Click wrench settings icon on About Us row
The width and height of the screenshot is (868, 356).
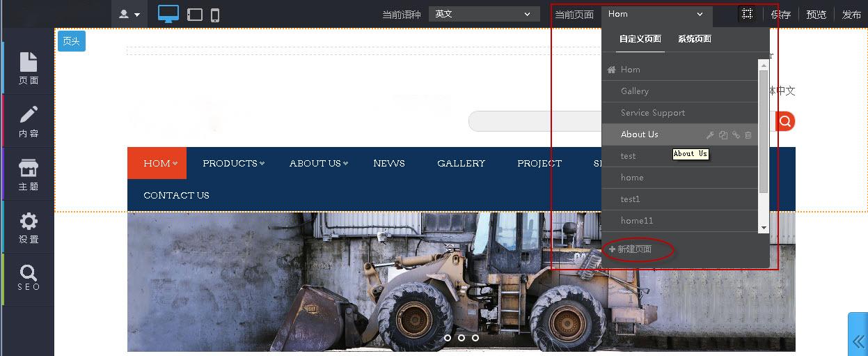710,135
